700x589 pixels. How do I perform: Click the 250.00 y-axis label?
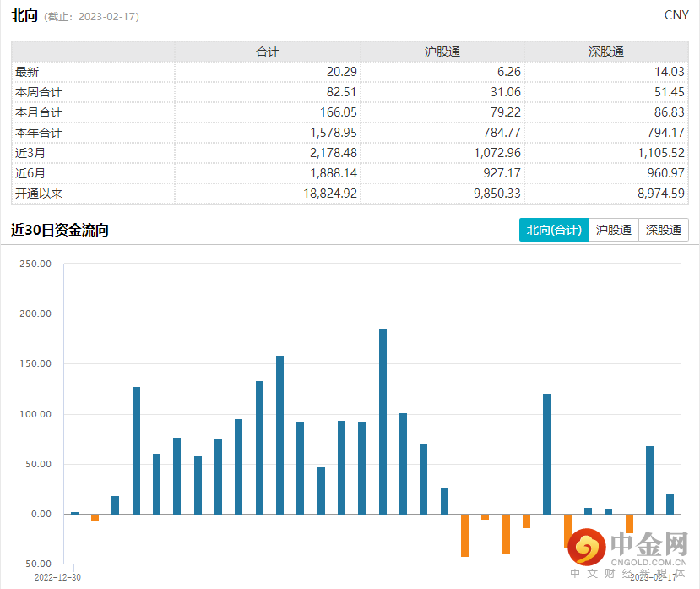click(35, 264)
